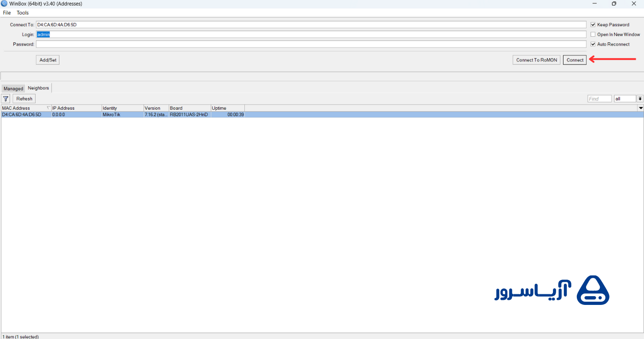Viewport: 644px width, 339px height.
Task: Enable Open In New Window checkbox
Action: coord(593,35)
